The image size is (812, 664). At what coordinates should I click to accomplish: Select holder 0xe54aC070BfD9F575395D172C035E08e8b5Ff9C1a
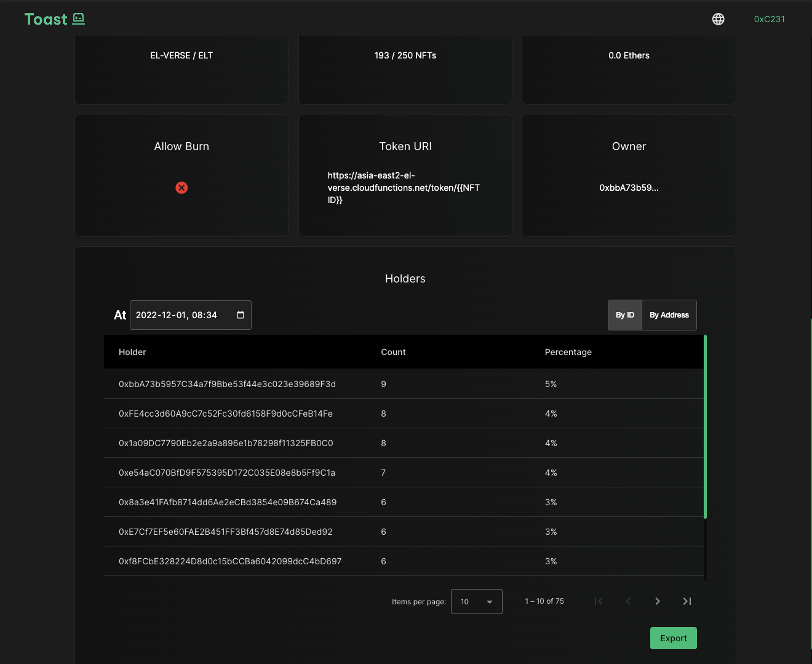click(x=227, y=473)
